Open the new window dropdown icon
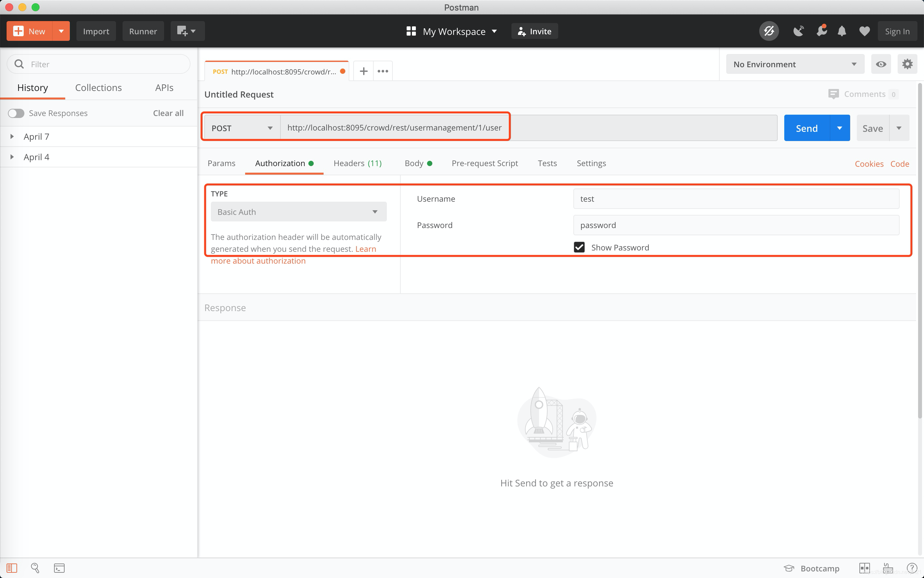The image size is (924, 578). 187,31
